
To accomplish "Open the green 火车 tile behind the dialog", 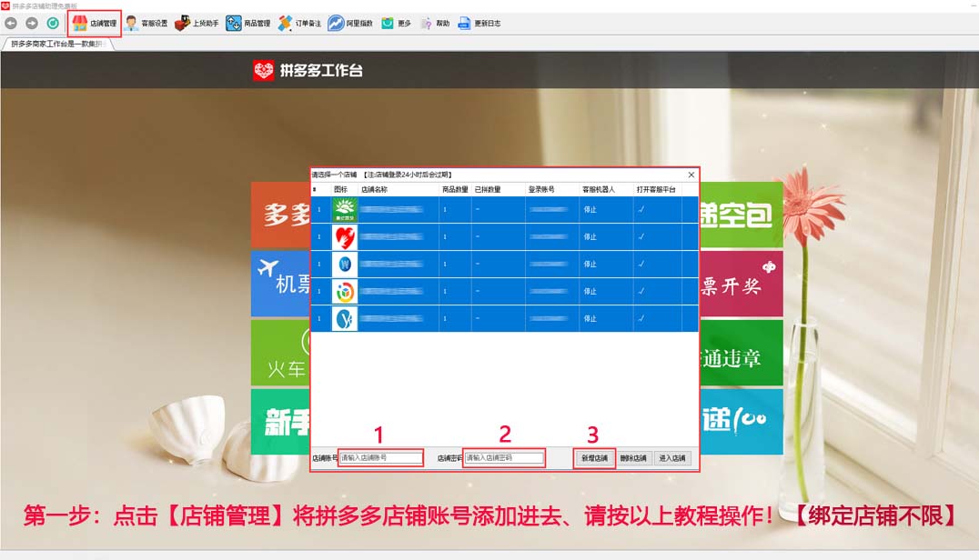I will click(280, 353).
